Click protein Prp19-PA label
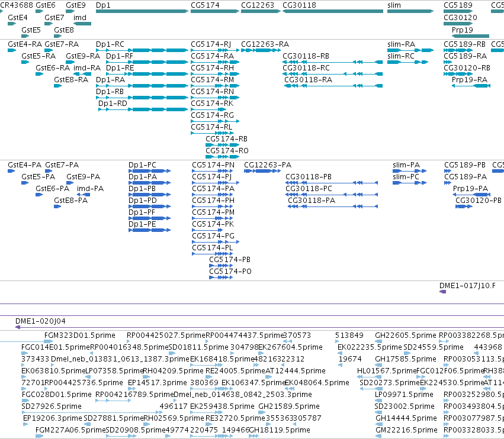Image resolution: width=504 pixels, height=439 pixels. click(470, 189)
